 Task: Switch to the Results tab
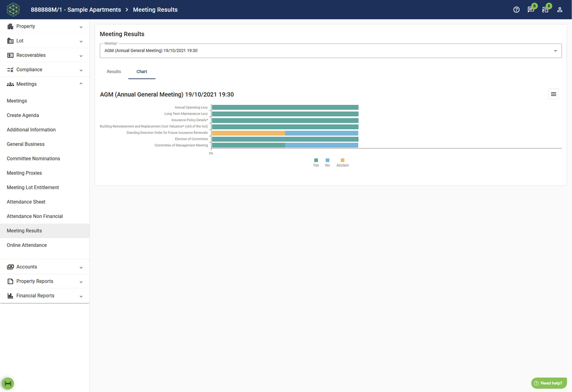click(114, 72)
